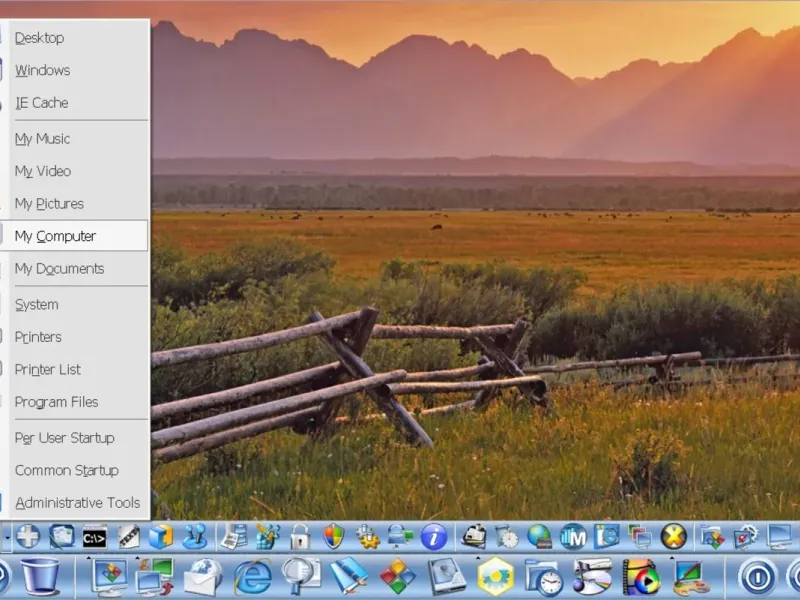The height and width of the screenshot is (600, 800).
Task: Open the paint palette dock icon
Action: coord(690,577)
